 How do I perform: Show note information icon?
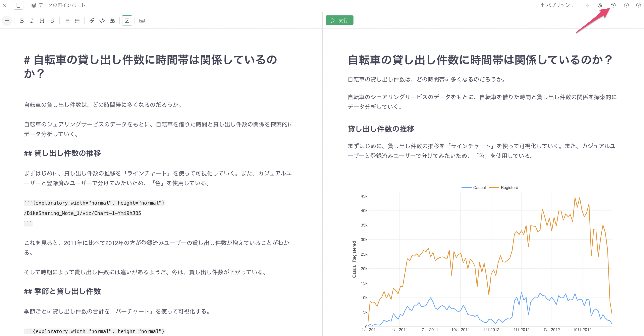[626, 5]
